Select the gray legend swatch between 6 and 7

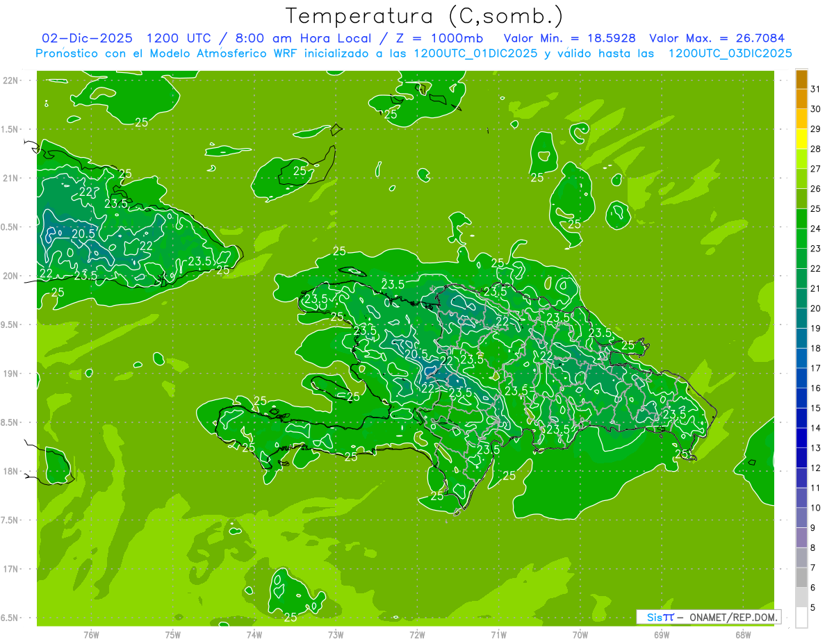(x=801, y=578)
